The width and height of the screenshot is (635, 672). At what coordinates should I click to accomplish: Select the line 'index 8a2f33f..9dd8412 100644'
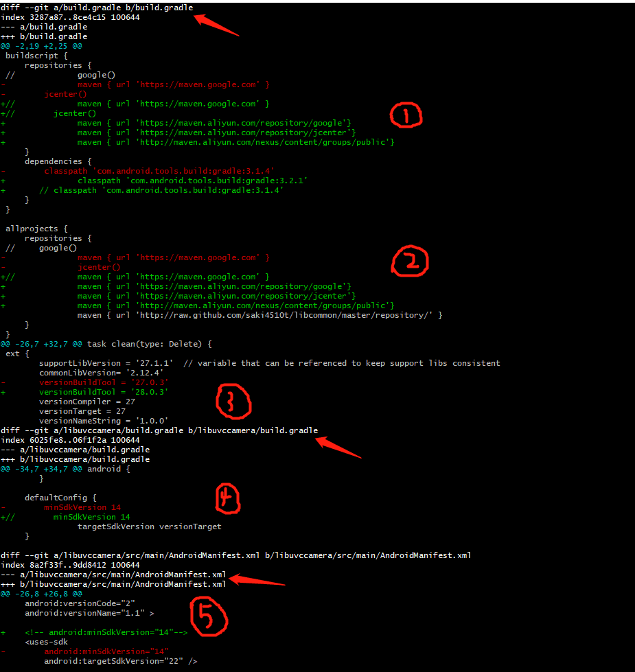point(70,565)
